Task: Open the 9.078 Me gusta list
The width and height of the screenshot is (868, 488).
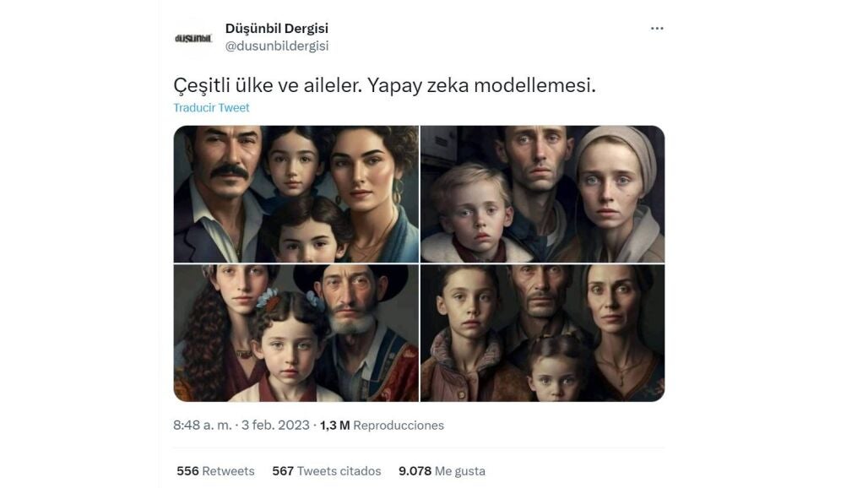Action: [x=442, y=471]
